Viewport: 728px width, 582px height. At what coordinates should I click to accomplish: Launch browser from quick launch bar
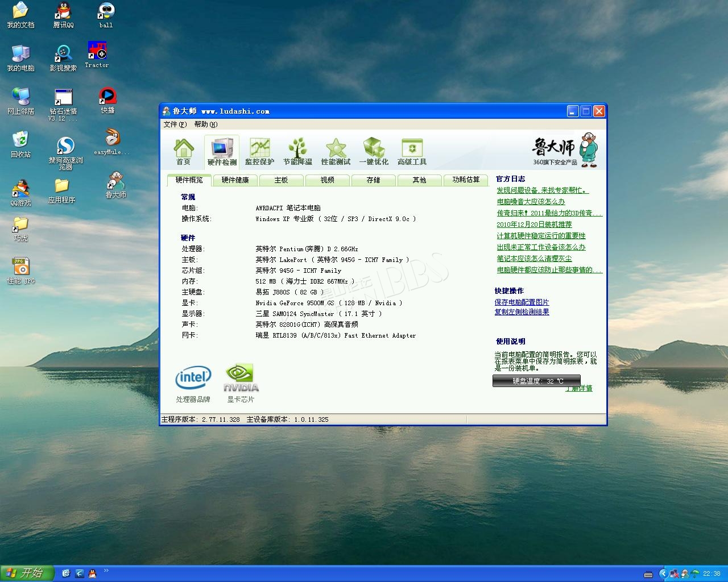(79, 573)
